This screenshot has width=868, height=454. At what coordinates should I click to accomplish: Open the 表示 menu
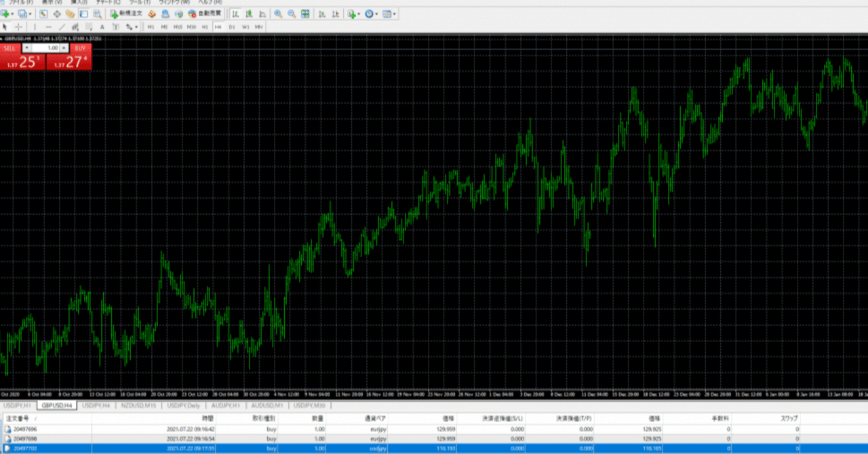coord(52,3)
